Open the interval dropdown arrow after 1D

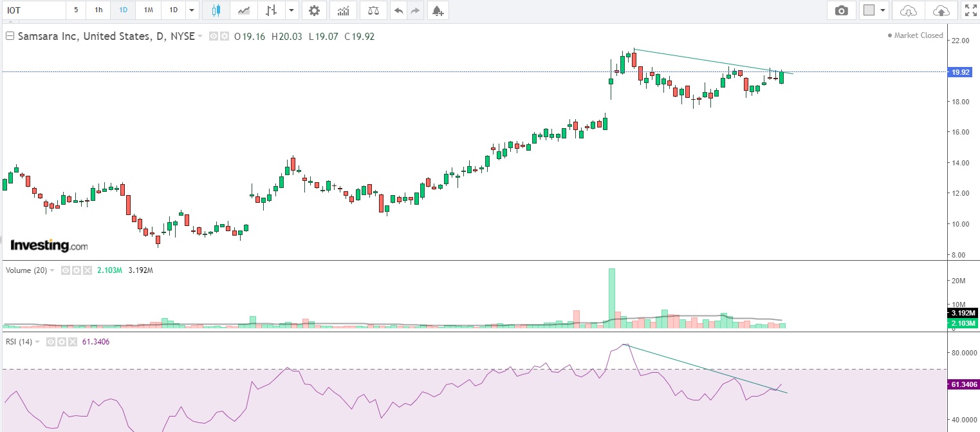coord(192,10)
